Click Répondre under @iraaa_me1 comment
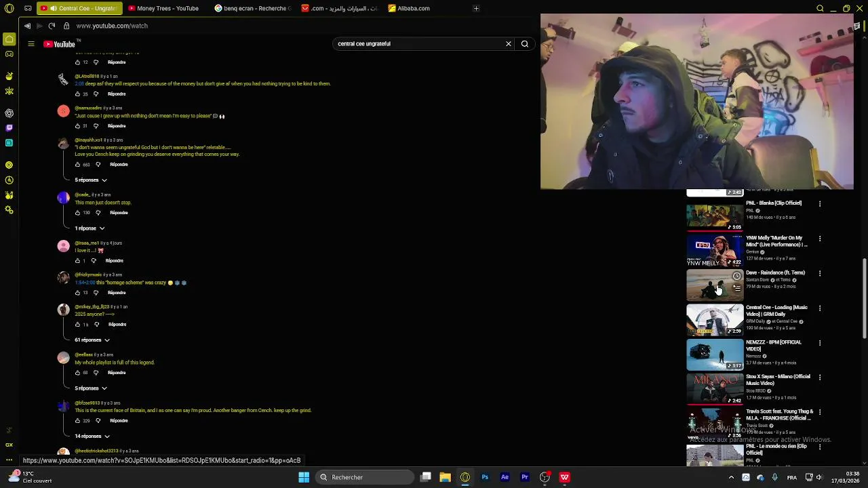Screen dimensions: 868x488 pos(114,261)
